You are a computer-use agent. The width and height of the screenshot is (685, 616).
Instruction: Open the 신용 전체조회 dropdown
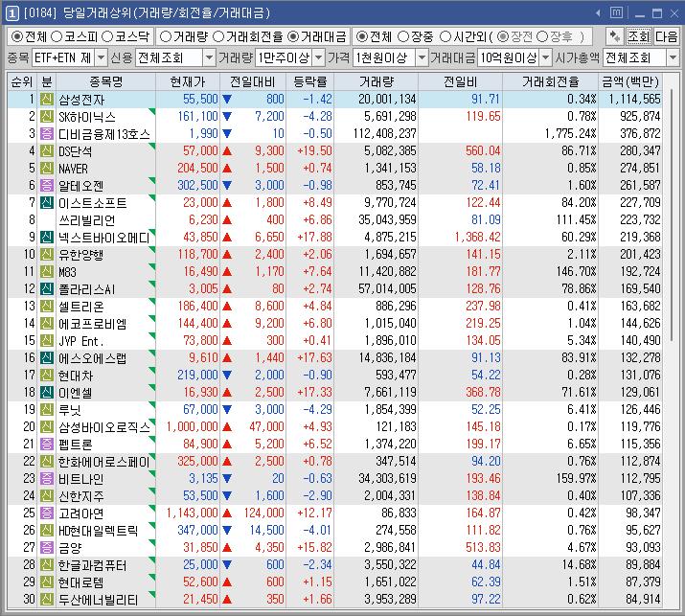210,57
